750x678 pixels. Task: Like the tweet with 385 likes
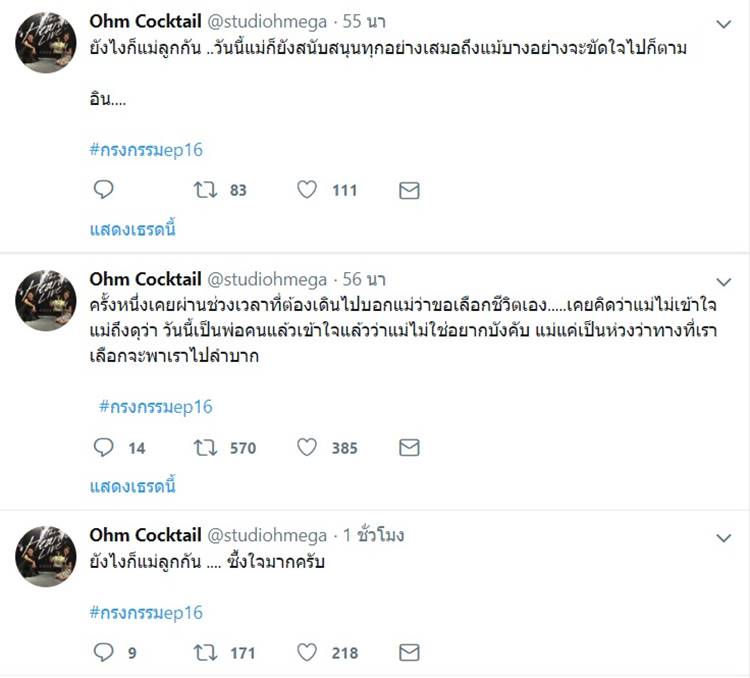pyautogui.click(x=307, y=448)
